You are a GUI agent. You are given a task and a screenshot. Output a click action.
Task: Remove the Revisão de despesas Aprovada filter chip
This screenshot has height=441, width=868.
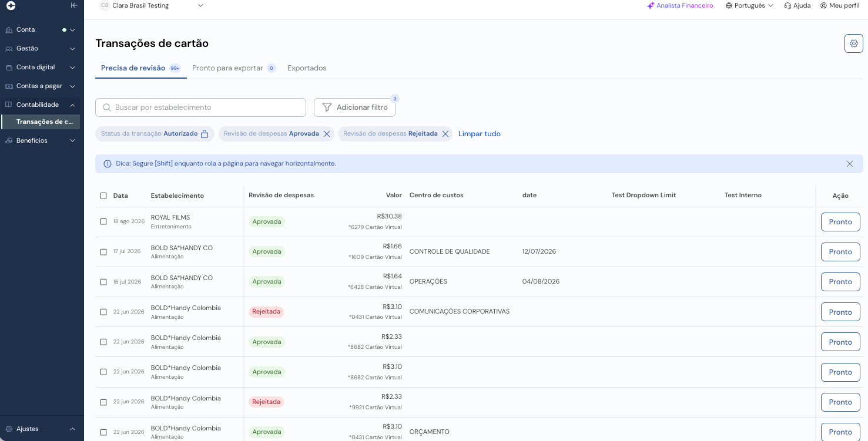[x=327, y=134]
